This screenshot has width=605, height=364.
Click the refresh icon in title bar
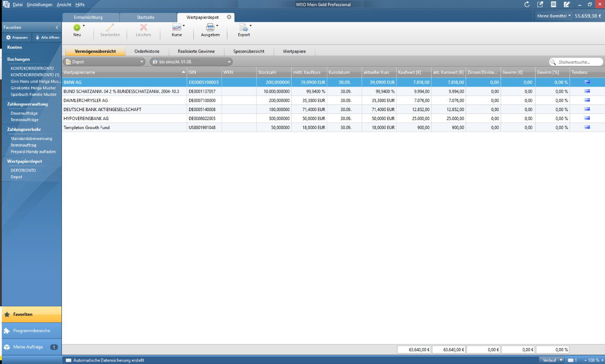(527, 4)
